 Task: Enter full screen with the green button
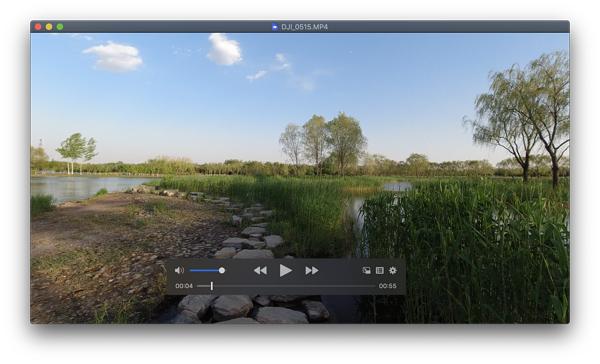pyautogui.click(x=60, y=27)
